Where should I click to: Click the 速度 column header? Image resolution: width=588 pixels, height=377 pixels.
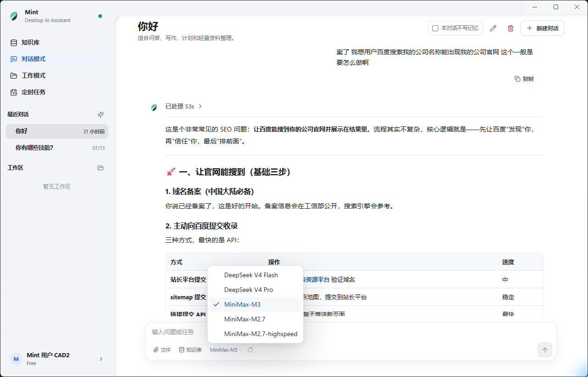coord(508,262)
